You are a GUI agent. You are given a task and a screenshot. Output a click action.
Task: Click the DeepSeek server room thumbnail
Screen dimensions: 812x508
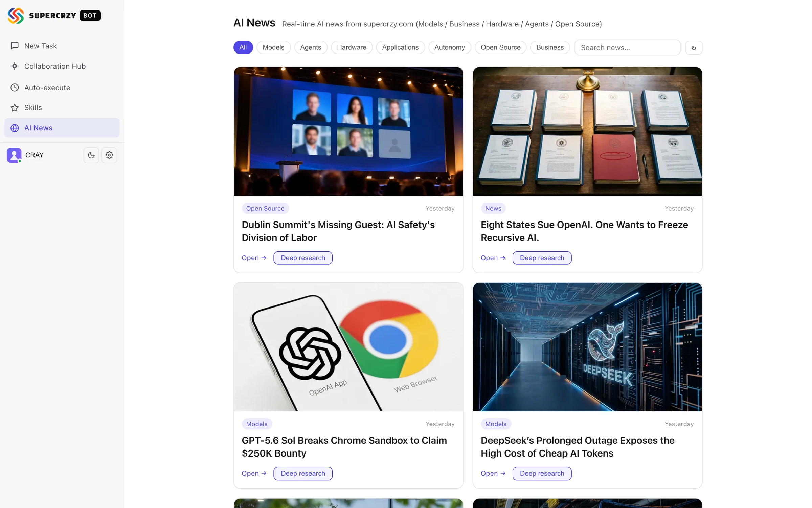tap(587, 347)
